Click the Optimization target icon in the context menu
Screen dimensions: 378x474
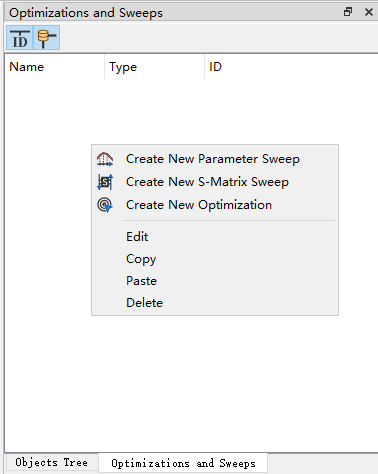click(x=105, y=205)
